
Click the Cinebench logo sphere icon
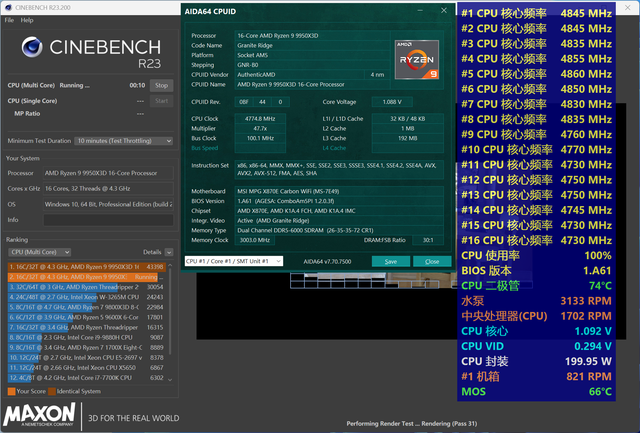(32, 47)
